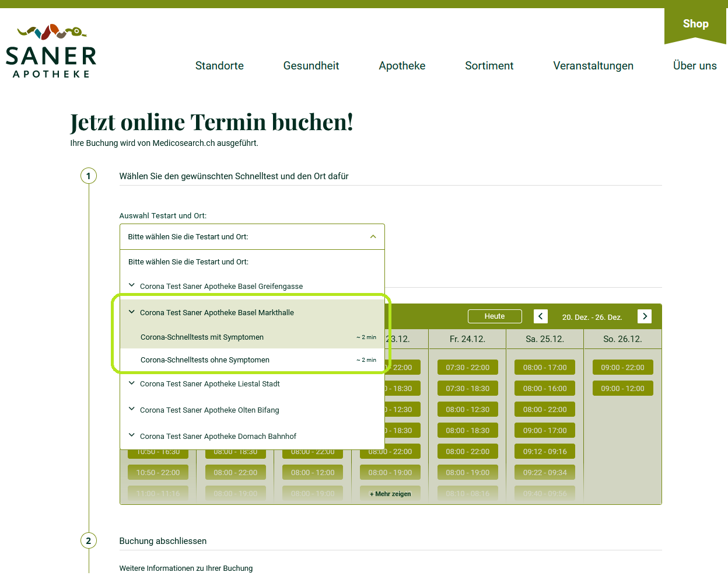Viewport: 728px width, 586px height.
Task: Select Corona-Schnelltests mit Symptomen option
Action: point(252,337)
